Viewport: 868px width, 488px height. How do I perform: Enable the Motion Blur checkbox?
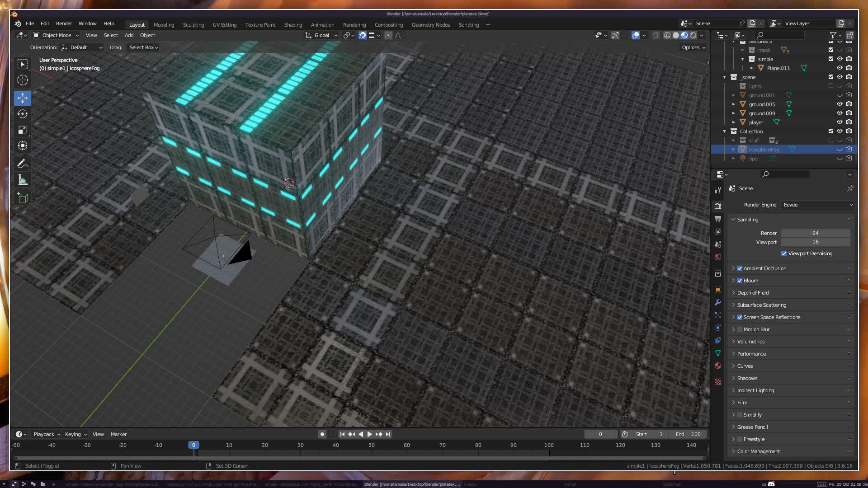740,329
